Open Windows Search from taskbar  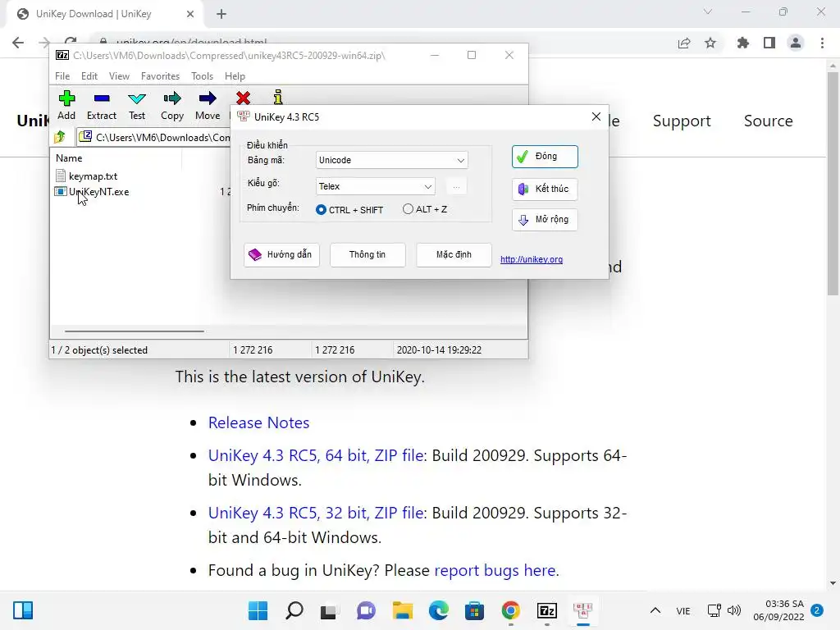[294, 610]
